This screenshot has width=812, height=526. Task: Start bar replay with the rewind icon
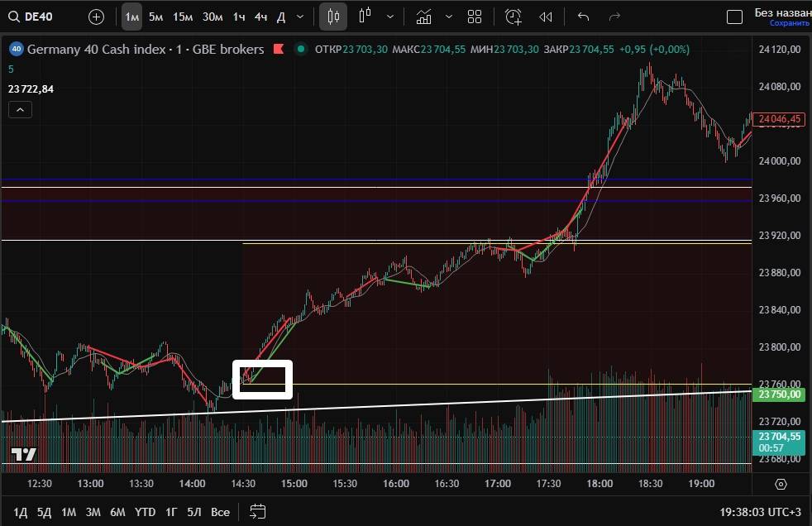coord(545,17)
